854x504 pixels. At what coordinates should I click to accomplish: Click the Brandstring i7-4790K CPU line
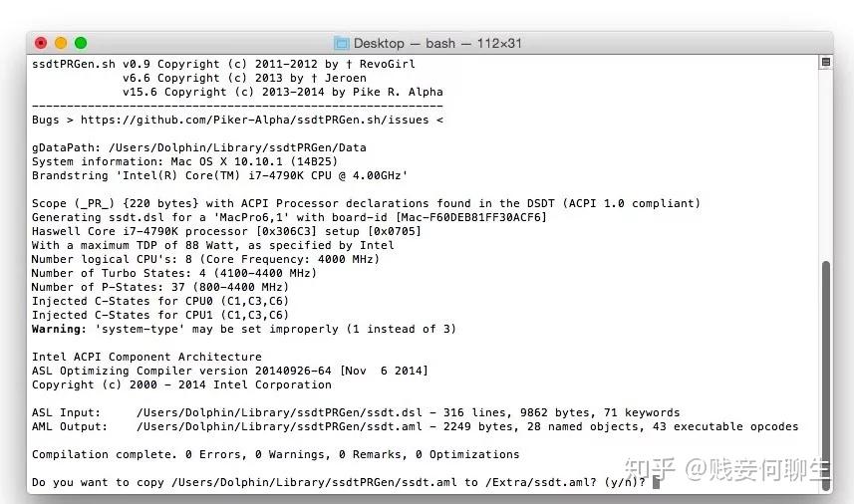219,175
